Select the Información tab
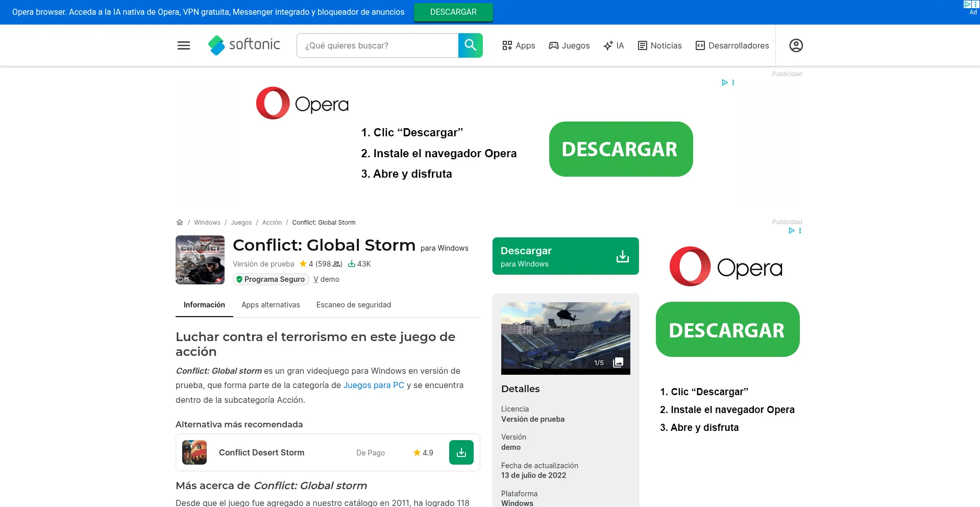 pos(204,305)
